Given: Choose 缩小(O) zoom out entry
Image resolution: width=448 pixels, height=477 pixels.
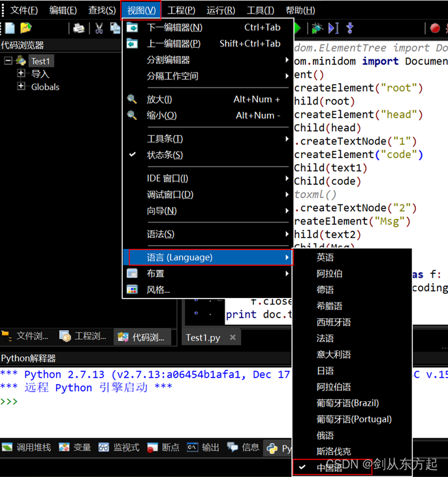Looking at the screenshot, I should (x=208, y=115).
